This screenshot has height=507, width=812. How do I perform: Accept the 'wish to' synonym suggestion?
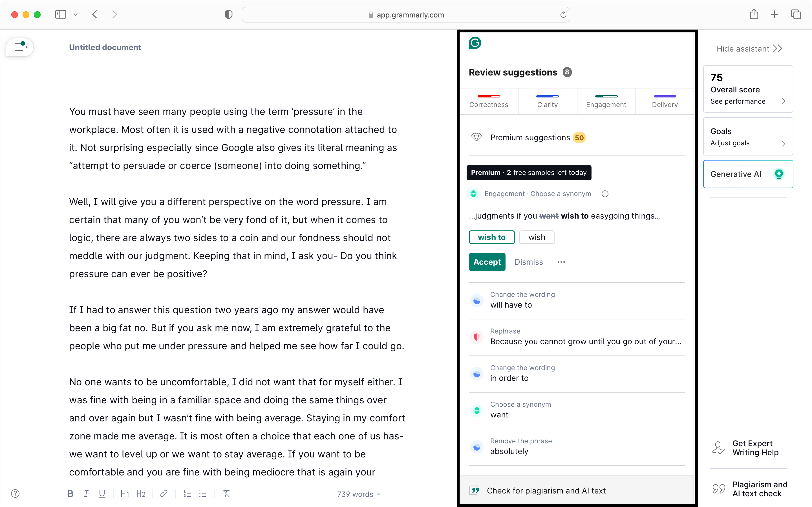click(x=487, y=262)
